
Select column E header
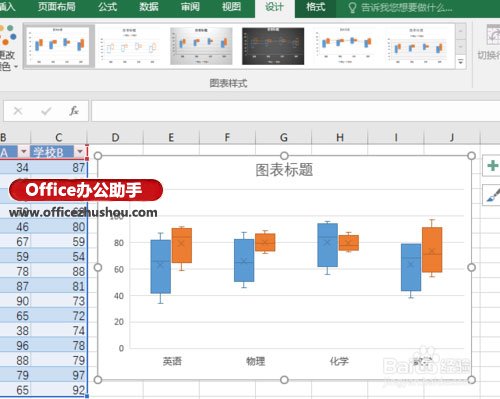tap(171, 137)
